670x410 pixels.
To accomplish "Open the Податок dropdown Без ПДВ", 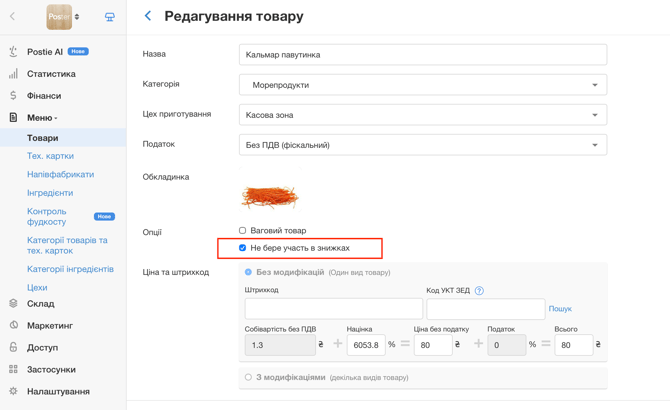I will [x=423, y=145].
